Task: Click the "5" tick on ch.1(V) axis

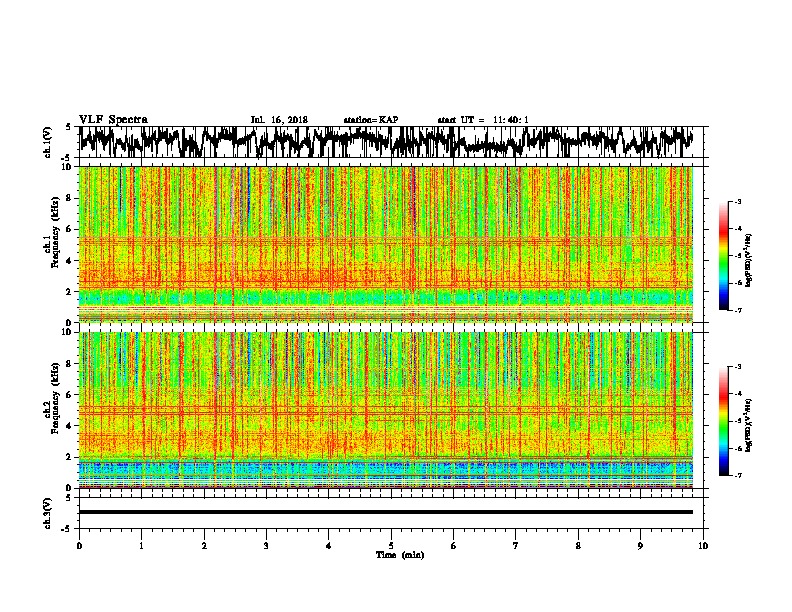Action: point(68,127)
